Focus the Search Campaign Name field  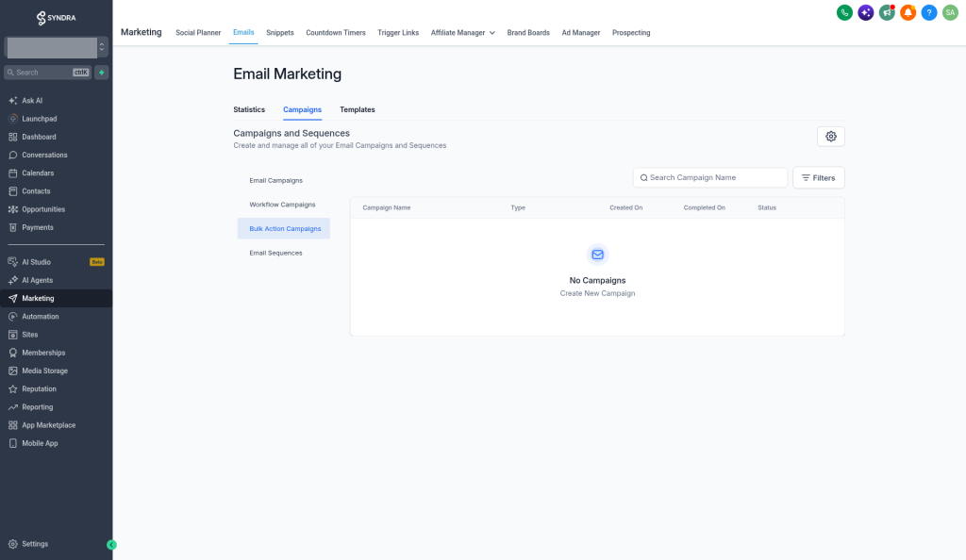click(710, 178)
